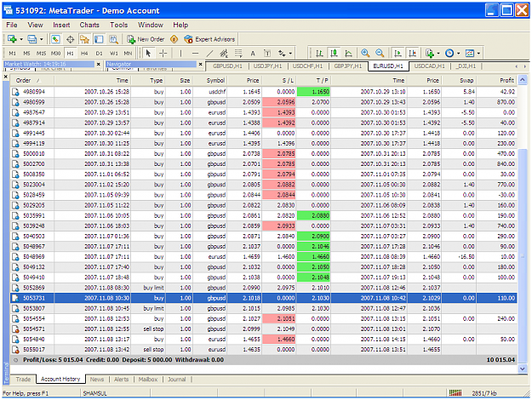Click the New Order button

click(x=146, y=39)
